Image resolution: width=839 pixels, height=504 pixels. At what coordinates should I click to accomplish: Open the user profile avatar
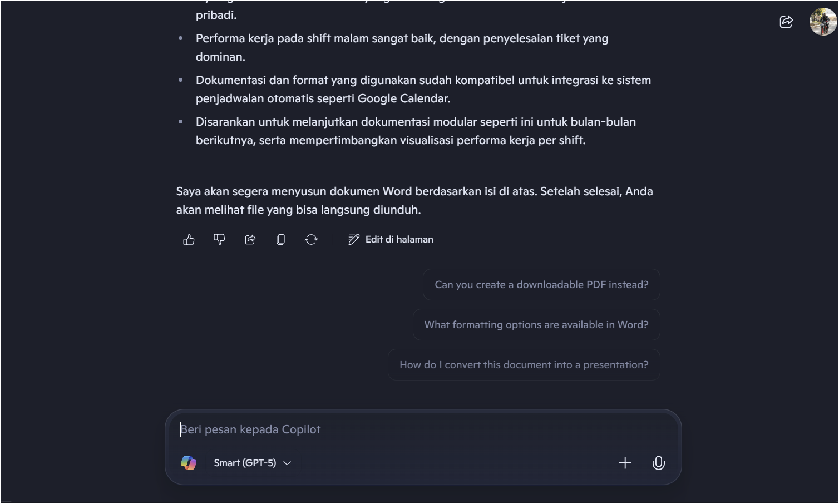tap(823, 22)
